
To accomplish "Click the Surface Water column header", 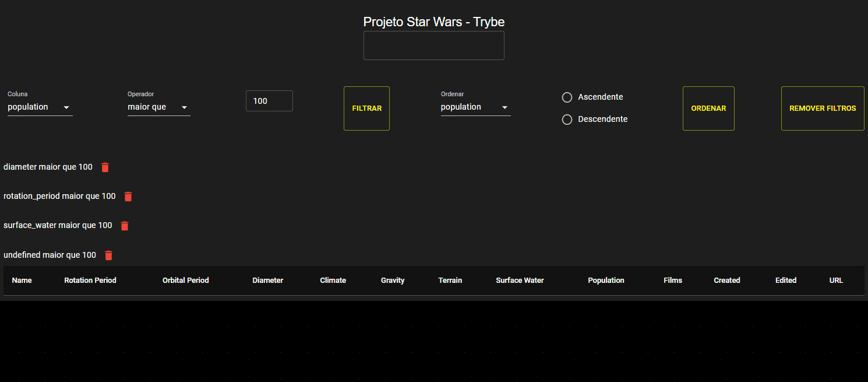I will pos(520,281).
